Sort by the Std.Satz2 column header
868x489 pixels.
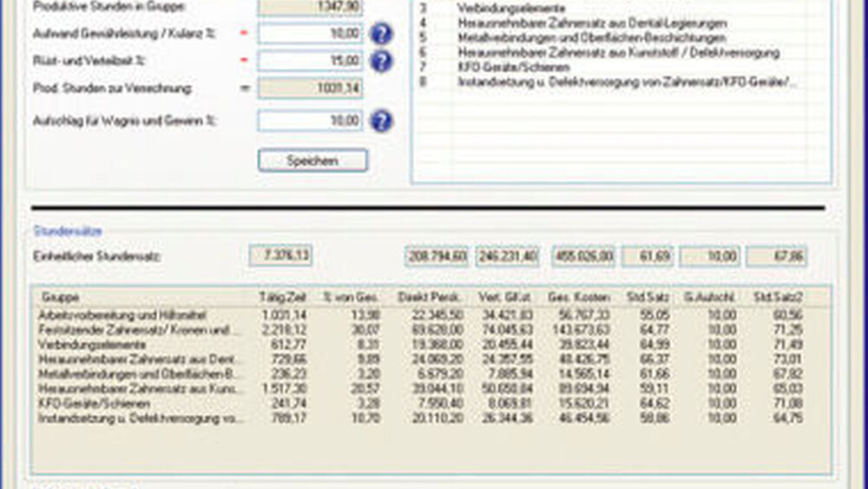click(x=787, y=297)
